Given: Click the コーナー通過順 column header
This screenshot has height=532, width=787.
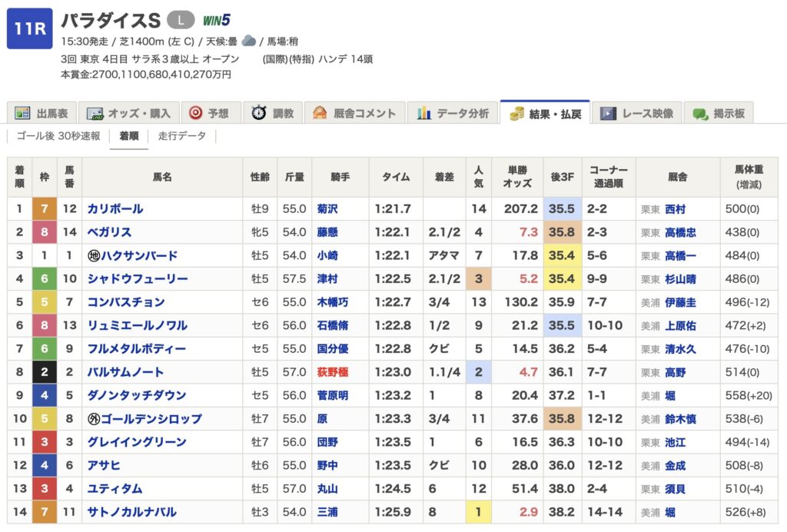Looking at the screenshot, I should click(x=609, y=177).
